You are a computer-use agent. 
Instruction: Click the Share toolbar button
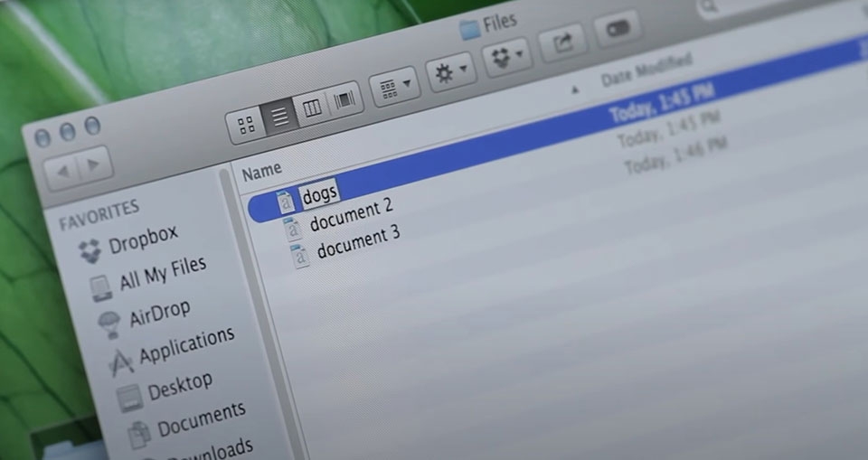tap(563, 42)
